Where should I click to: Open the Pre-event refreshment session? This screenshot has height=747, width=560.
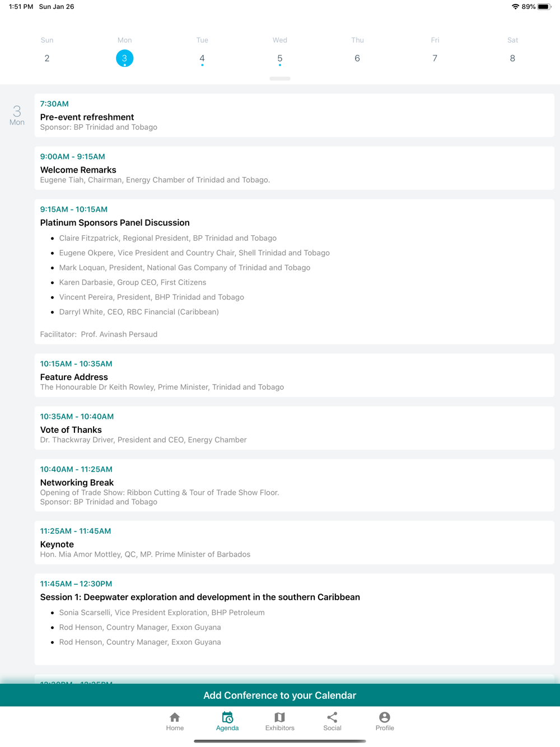(x=295, y=115)
